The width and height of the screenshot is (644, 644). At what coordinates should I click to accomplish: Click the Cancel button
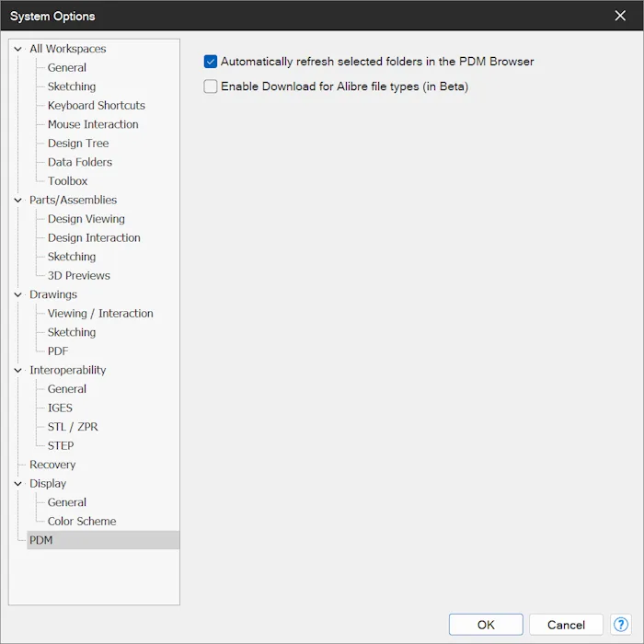[x=566, y=625]
